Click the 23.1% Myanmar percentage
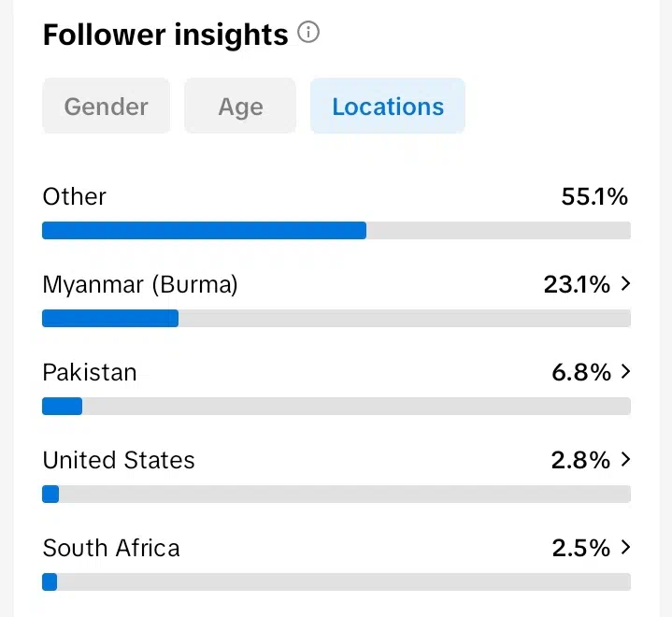The image size is (672, 617). [577, 284]
